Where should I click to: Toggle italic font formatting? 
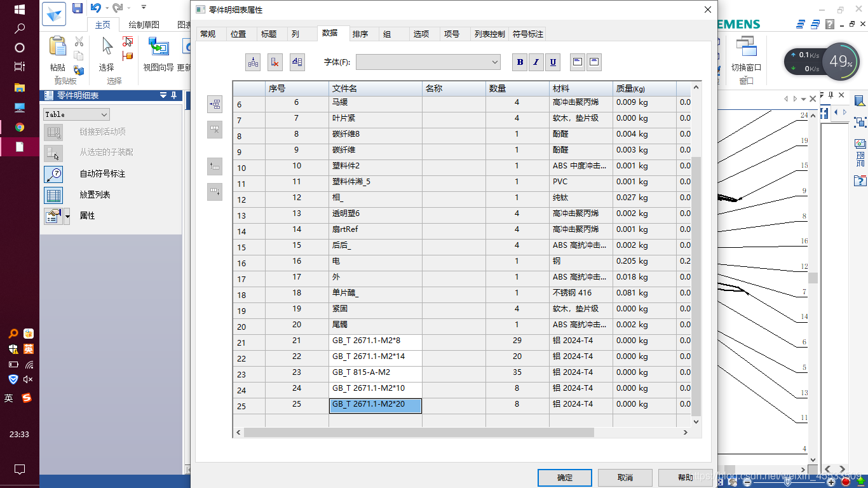(536, 62)
